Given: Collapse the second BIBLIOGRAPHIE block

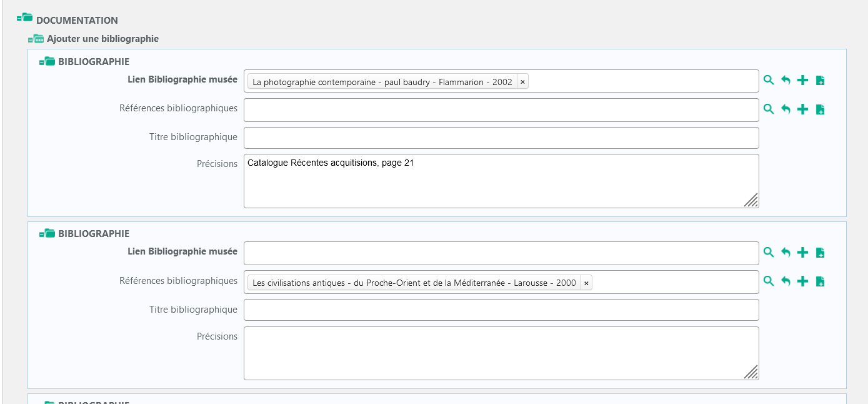Looking at the screenshot, I should 47,233.
